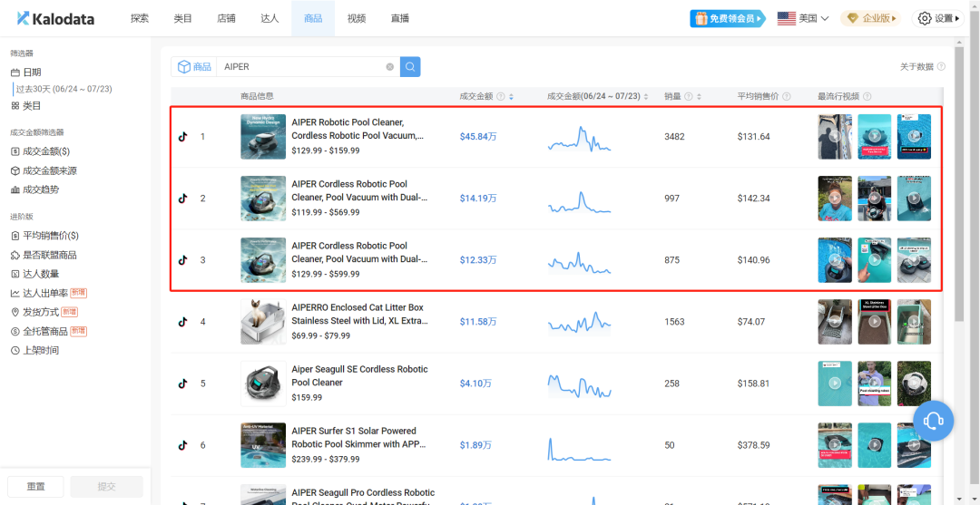Switch to the 达人 tab
Image resolution: width=980 pixels, height=505 pixels.
pyautogui.click(x=269, y=18)
